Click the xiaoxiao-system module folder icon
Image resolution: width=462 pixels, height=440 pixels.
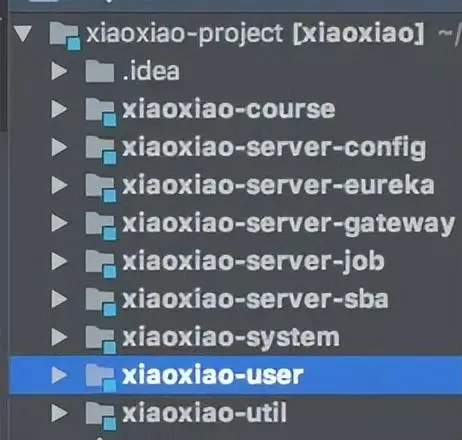100,340
